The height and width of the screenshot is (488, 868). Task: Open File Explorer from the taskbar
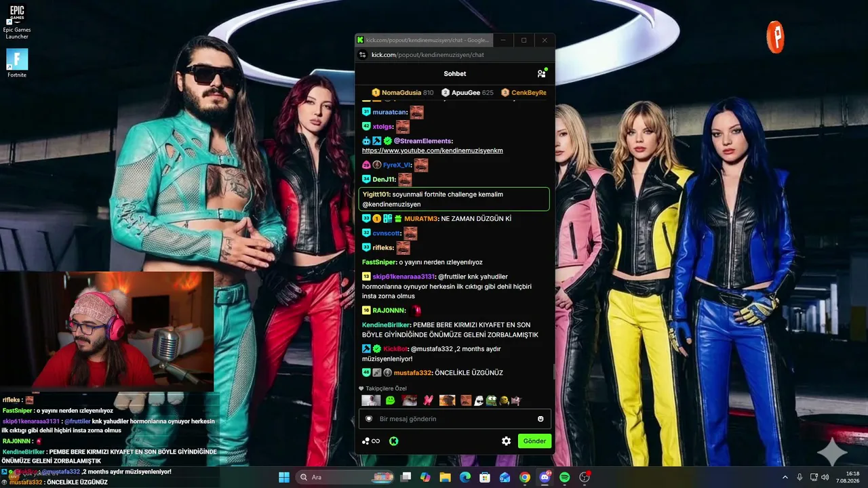446,477
